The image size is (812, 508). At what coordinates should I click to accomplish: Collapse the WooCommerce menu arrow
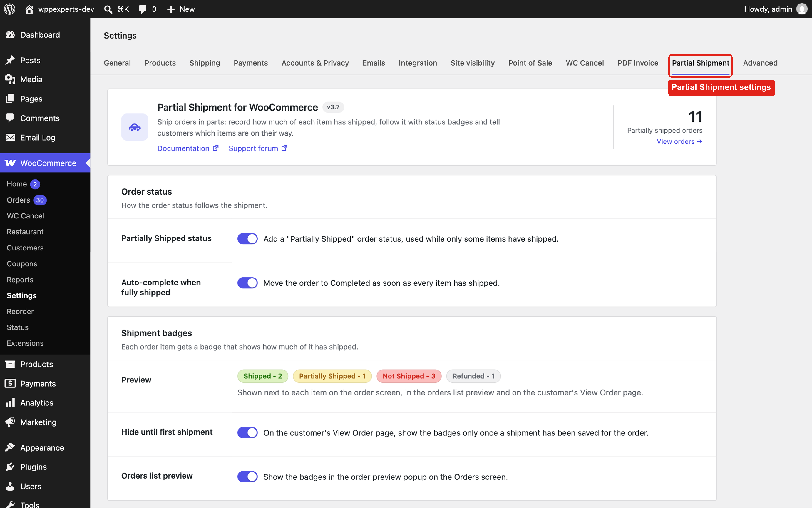coord(88,163)
